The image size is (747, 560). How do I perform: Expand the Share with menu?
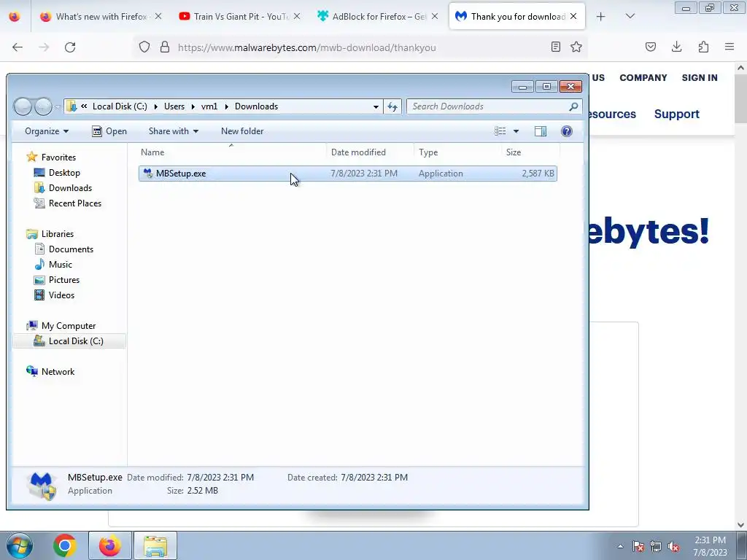point(174,131)
